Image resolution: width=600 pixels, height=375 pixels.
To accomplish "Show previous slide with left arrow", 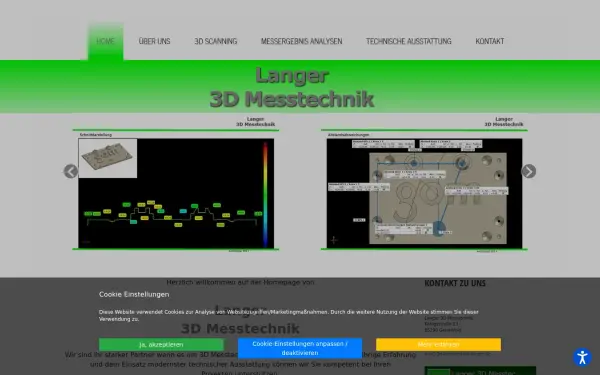I will click(x=71, y=171).
